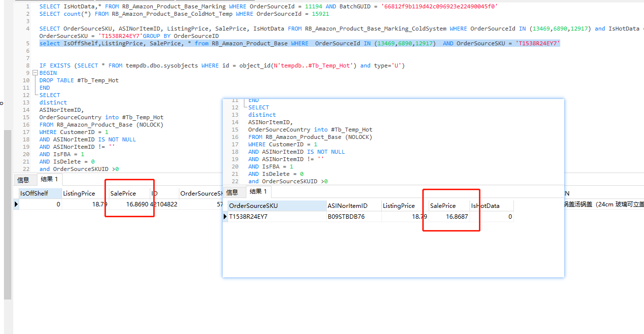Select the T1538R24EY7 result cell

(x=277, y=216)
